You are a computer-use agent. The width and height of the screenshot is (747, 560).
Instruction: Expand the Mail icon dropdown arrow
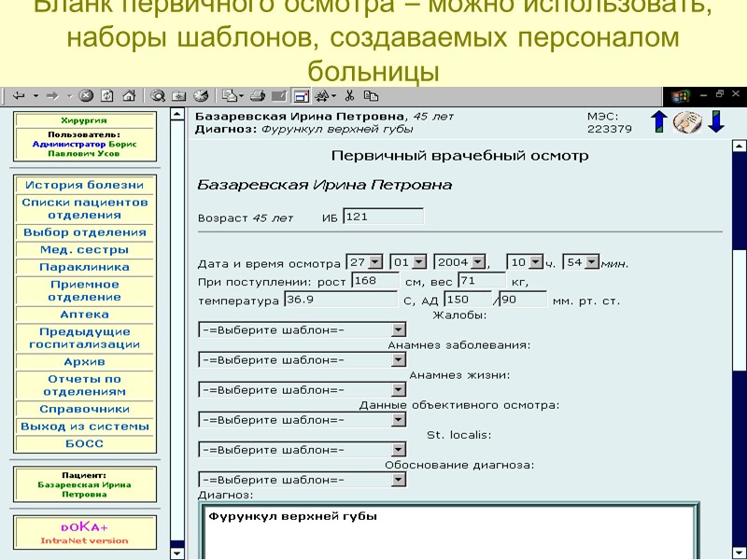tap(241, 96)
